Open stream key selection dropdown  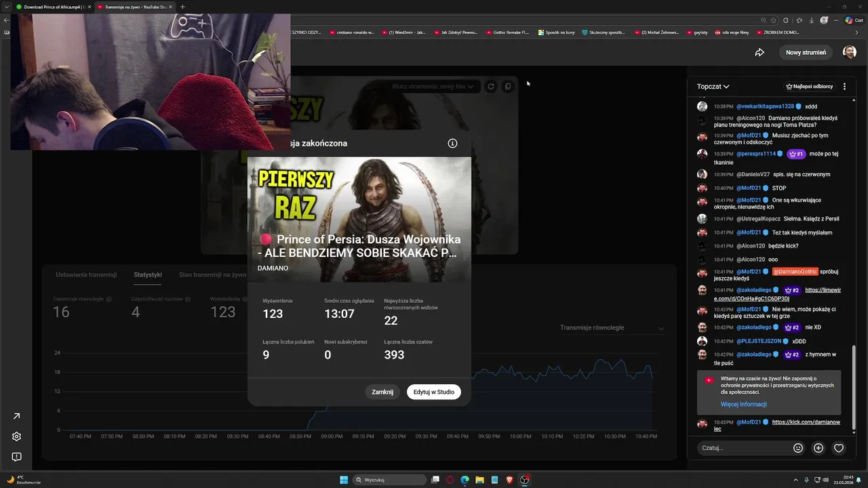[x=433, y=86]
